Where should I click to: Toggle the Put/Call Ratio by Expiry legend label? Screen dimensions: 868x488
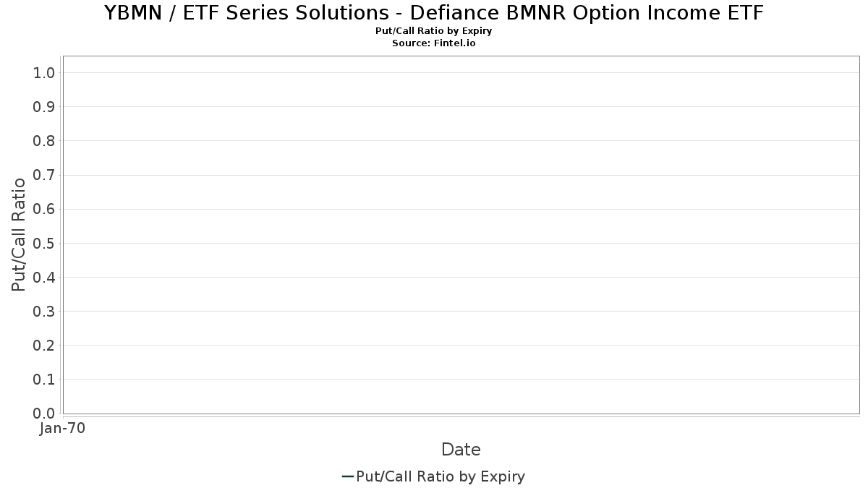pyautogui.click(x=441, y=476)
